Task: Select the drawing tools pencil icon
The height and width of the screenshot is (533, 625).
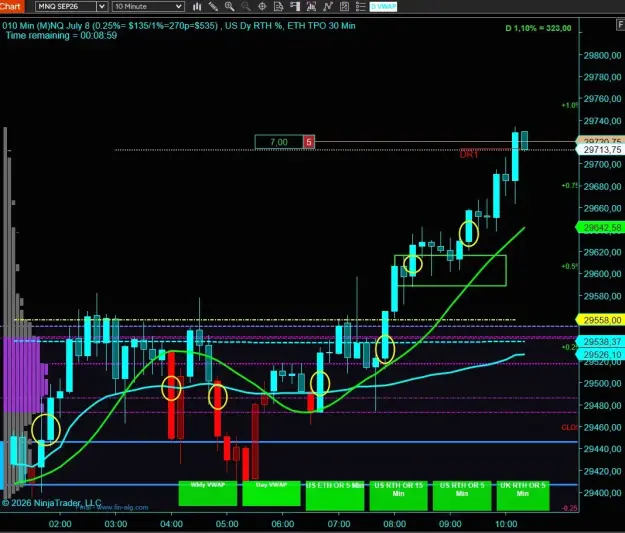Action: point(213,6)
